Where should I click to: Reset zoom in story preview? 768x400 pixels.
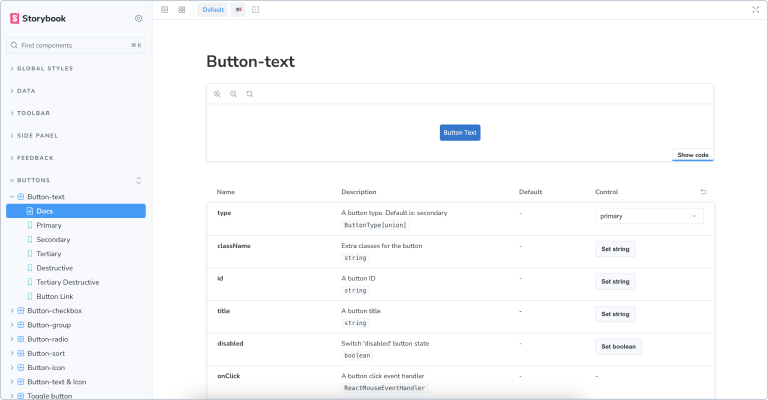tap(250, 94)
